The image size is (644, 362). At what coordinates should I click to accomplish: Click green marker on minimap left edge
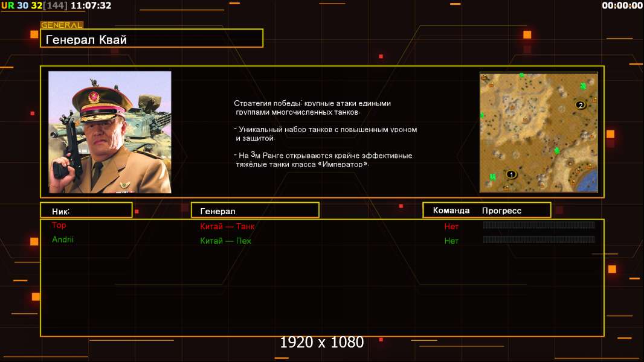click(483, 115)
